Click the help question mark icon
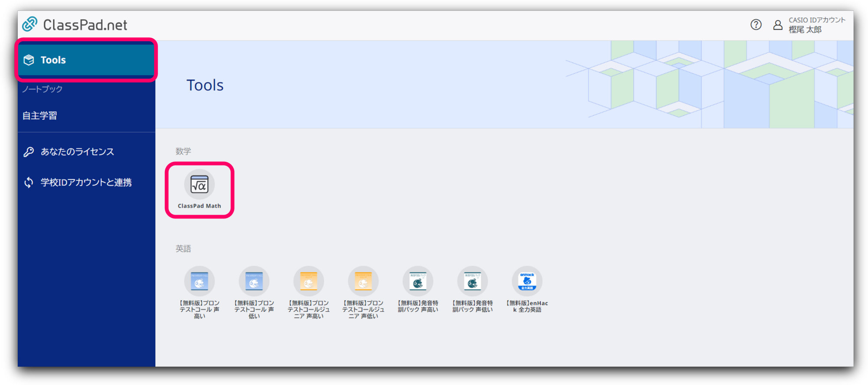This screenshot has height=385, width=868. [756, 25]
